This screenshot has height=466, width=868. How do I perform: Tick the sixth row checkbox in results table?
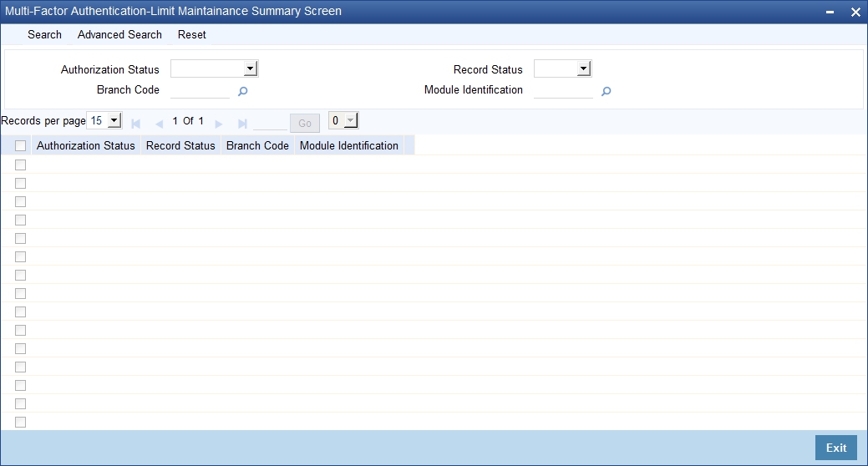coord(21,256)
